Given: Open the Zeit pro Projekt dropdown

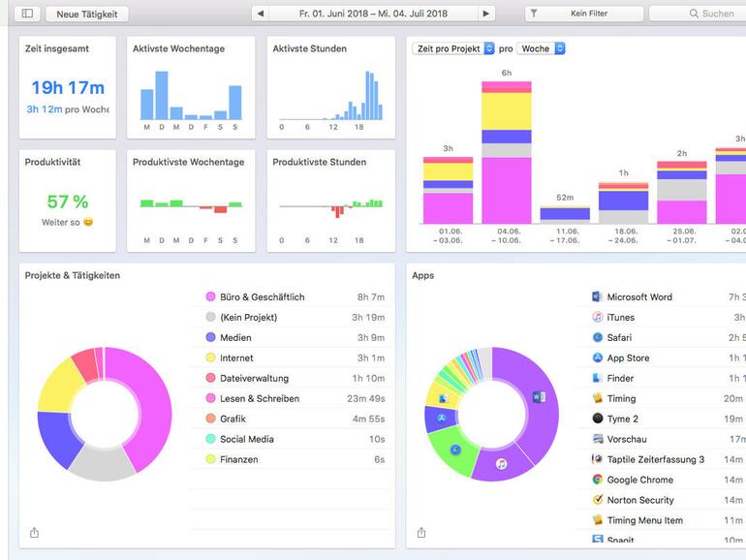Looking at the screenshot, I should [453, 48].
